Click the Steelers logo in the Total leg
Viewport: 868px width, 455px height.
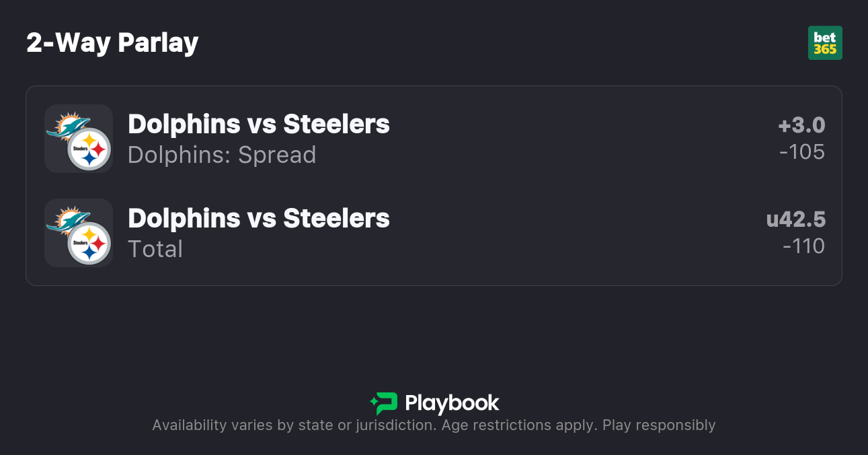(x=89, y=243)
